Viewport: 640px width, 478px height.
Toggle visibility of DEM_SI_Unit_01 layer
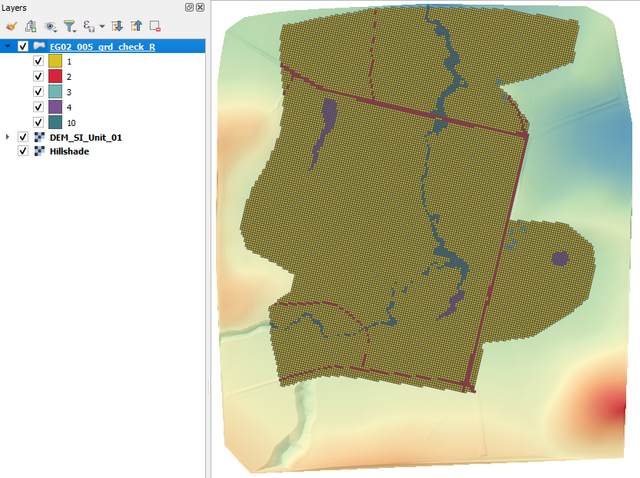[23, 137]
